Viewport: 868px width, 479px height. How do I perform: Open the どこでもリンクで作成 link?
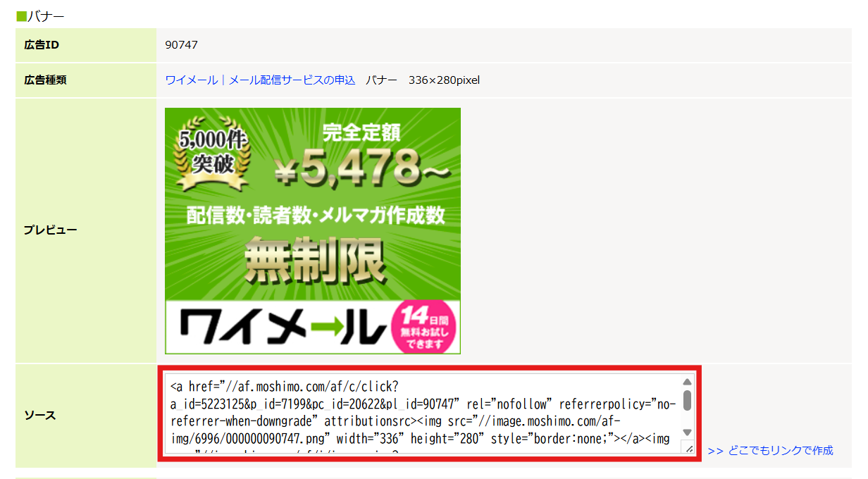[770, 450]
